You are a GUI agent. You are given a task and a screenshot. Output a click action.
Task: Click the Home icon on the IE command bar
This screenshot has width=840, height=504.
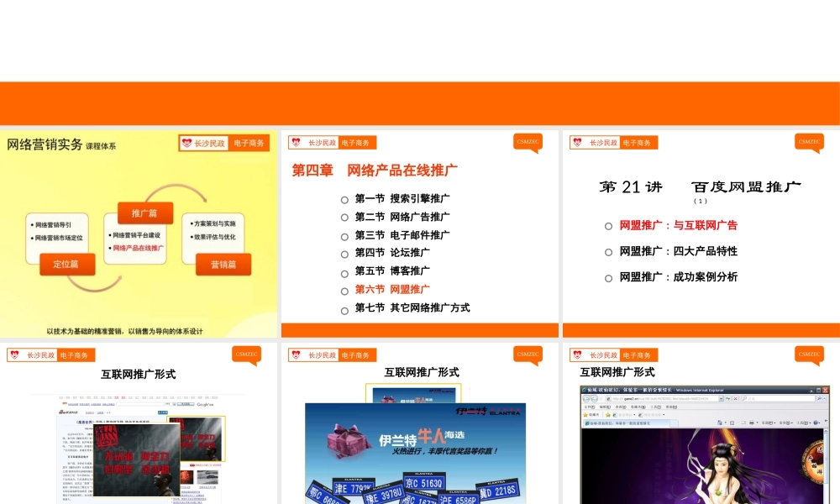(x=720, y=423)
